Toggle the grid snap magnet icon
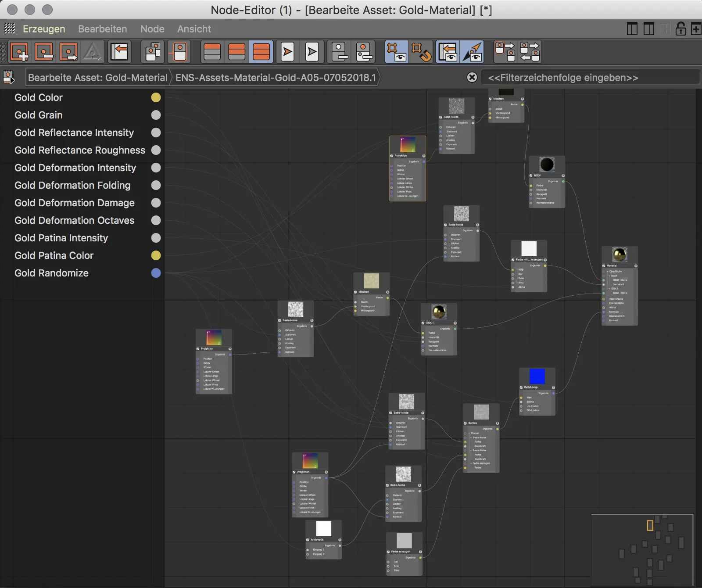 421,52
